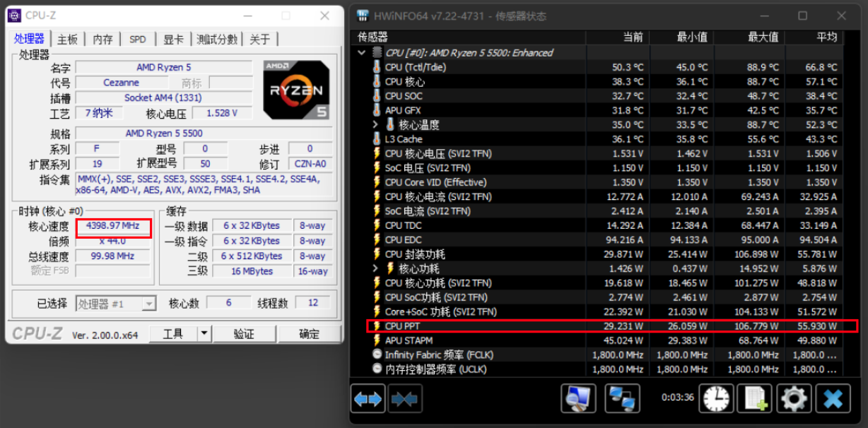
Task: Collapse the CPU [#0] AMD Ryzen 5 5500 group
Action: (362, 53)
